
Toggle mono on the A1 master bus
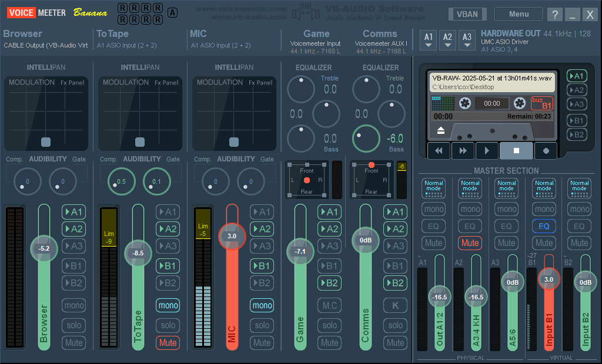click(x=433, y=209)
